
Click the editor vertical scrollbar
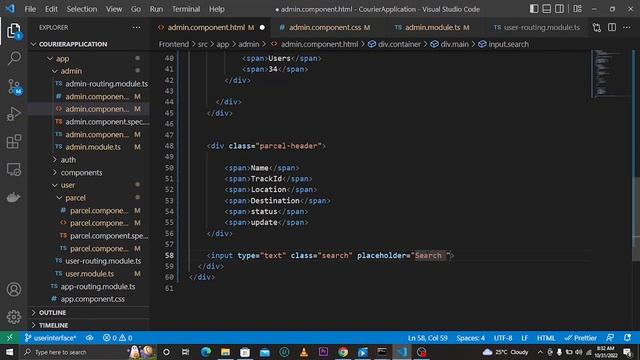click(636, 219)
